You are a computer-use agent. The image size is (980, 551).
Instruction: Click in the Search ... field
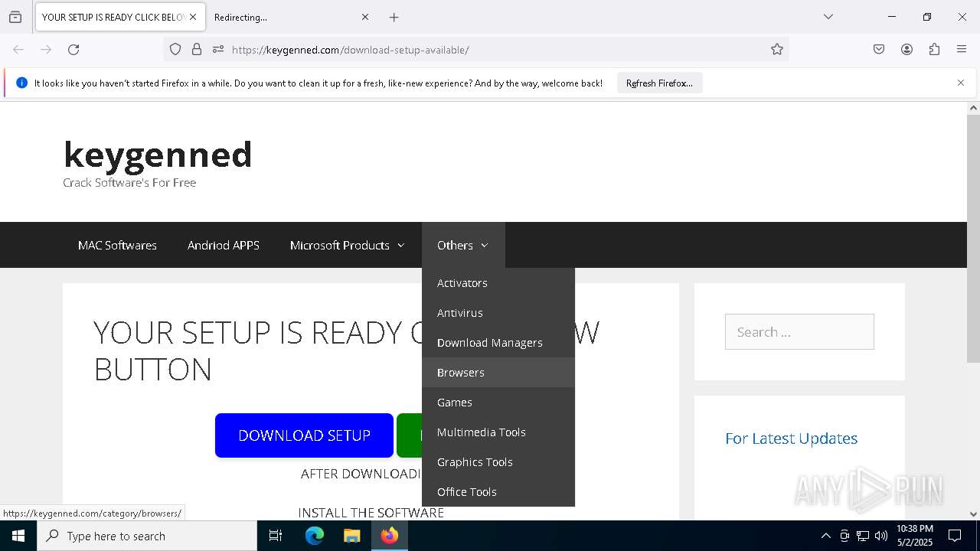799,331
